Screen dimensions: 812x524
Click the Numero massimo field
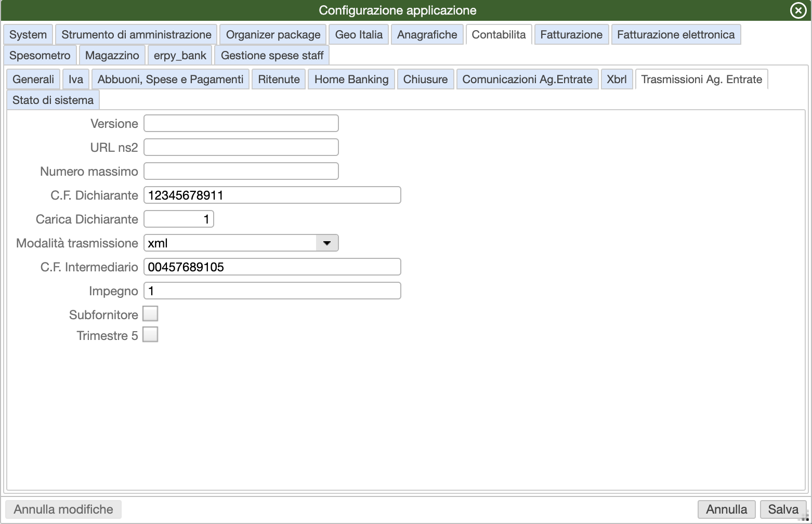(241, 172)
